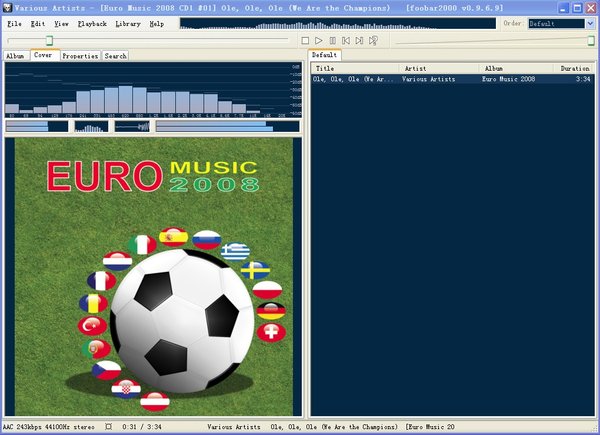The image size is (600, 435).
Task: Open the Search tab
Action: click(116, 56)
